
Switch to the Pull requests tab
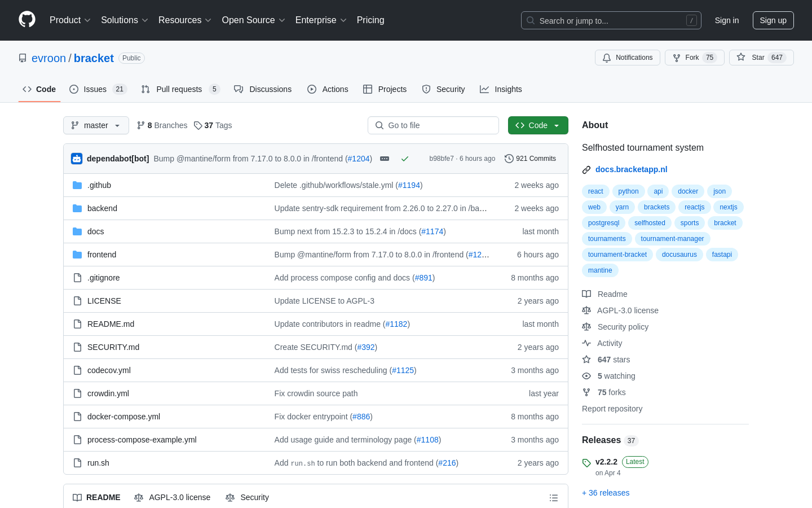(x=180, y=89)
